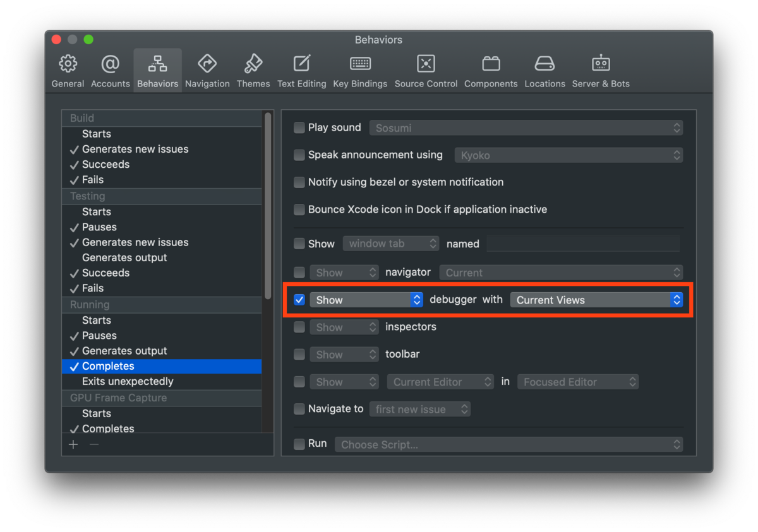Select Build Starts behavior
This screenshot has height=532, width=758.
pyautogui.click(x=162, y=134)
